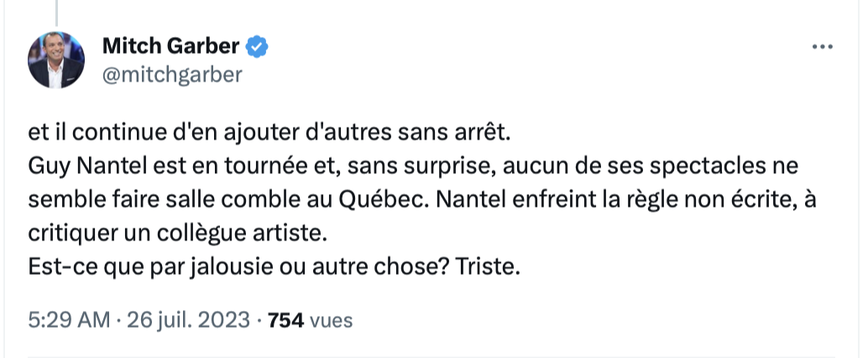Viewport: 868px width, 358px height.
Task: Click the Mitch Garber display name
Action: (x=170, y=46)
